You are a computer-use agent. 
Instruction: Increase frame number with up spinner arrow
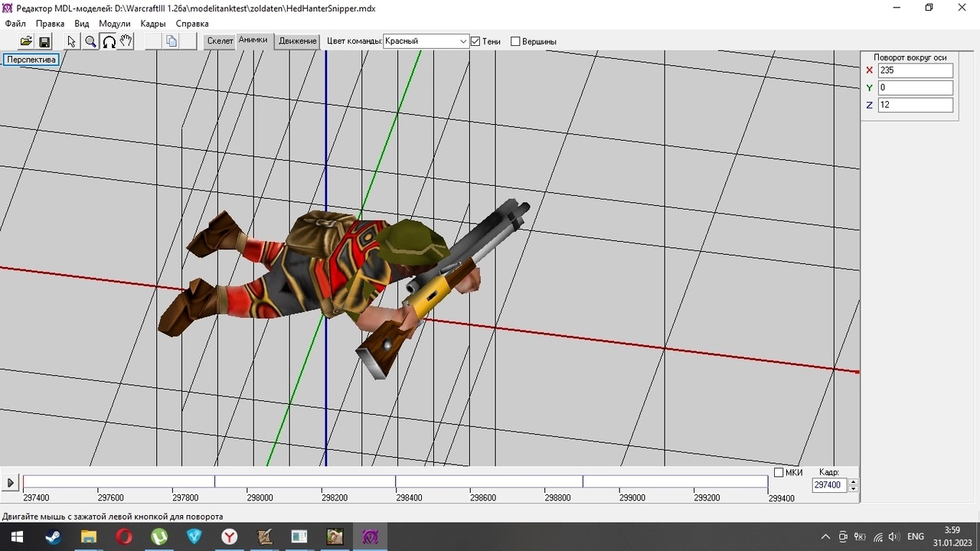854,482
